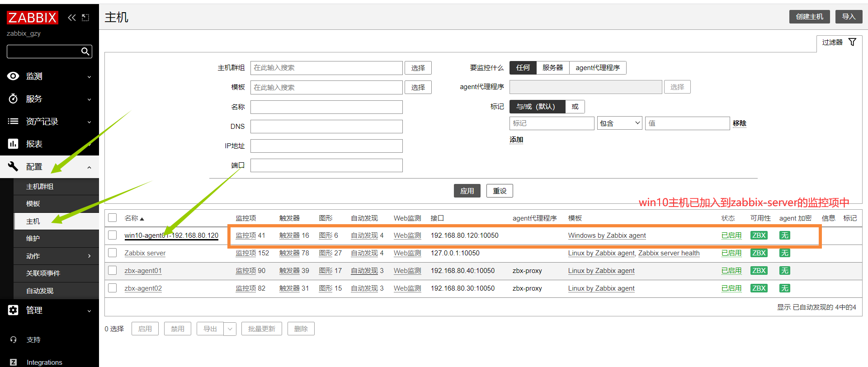The width and height of the screenshot is (868, 367).
Task: Expand the 资产记录 menu chevron
Action: point(89,122)
